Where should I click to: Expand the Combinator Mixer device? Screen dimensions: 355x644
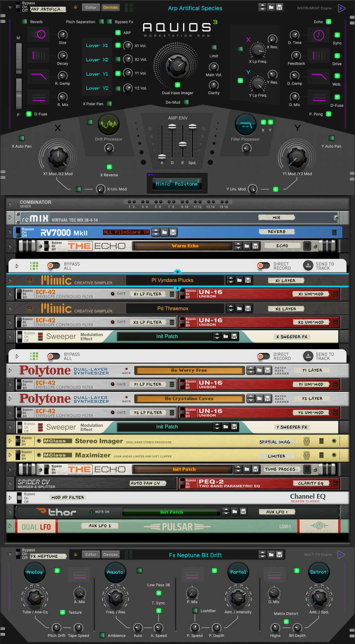click(10, 204)
